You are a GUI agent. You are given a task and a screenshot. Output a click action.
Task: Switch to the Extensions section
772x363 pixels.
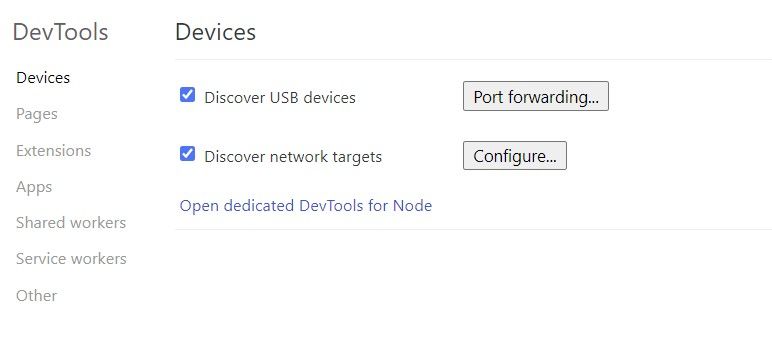53,150
